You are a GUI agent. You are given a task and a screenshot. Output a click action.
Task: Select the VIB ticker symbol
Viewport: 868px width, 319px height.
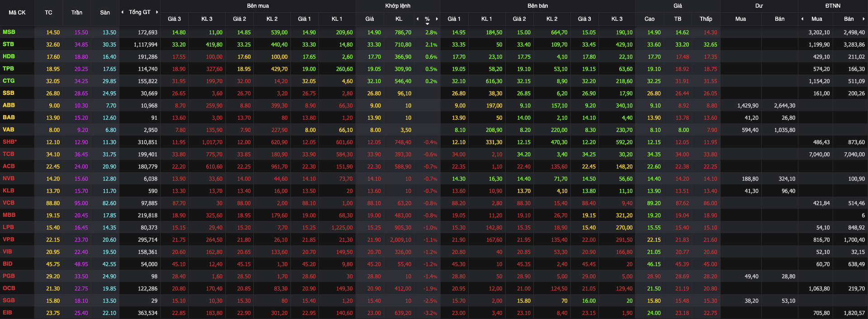(x=8, y=252)
